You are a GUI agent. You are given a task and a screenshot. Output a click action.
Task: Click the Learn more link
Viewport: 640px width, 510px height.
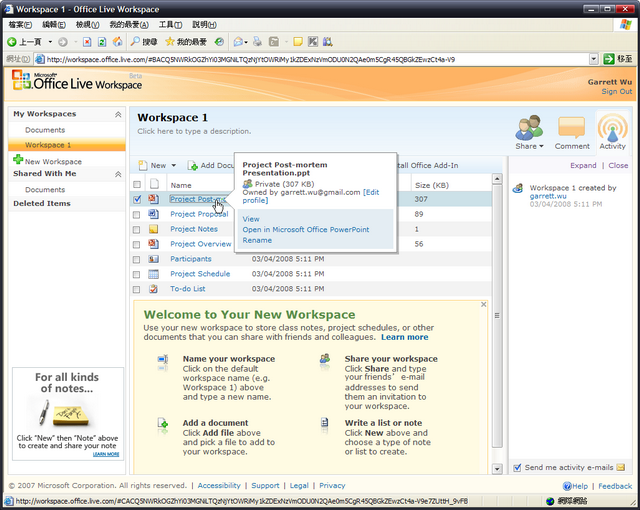pyautogui.click(x=404, y=337)
